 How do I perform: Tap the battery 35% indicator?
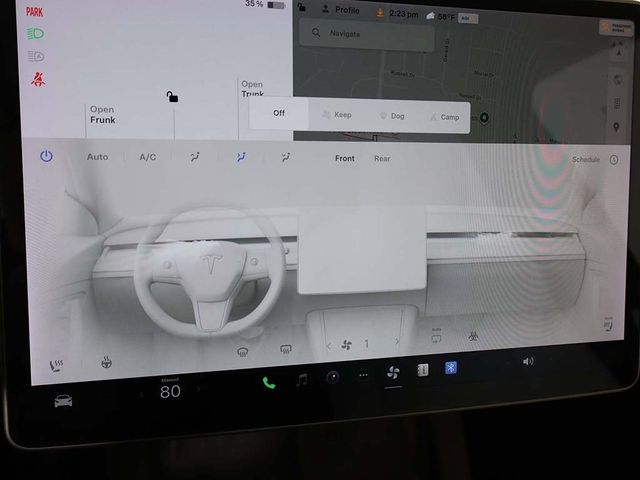coord(265,4)
